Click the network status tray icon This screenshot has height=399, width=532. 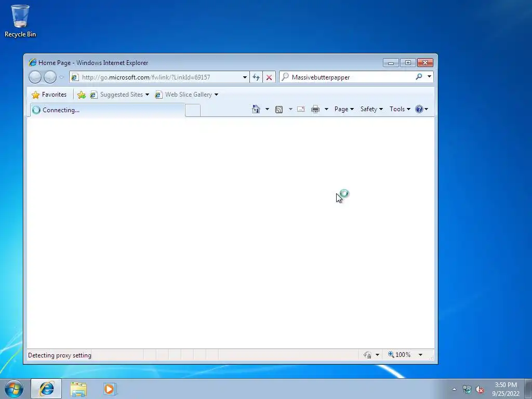pyautogui.click(x=467, y=390)
